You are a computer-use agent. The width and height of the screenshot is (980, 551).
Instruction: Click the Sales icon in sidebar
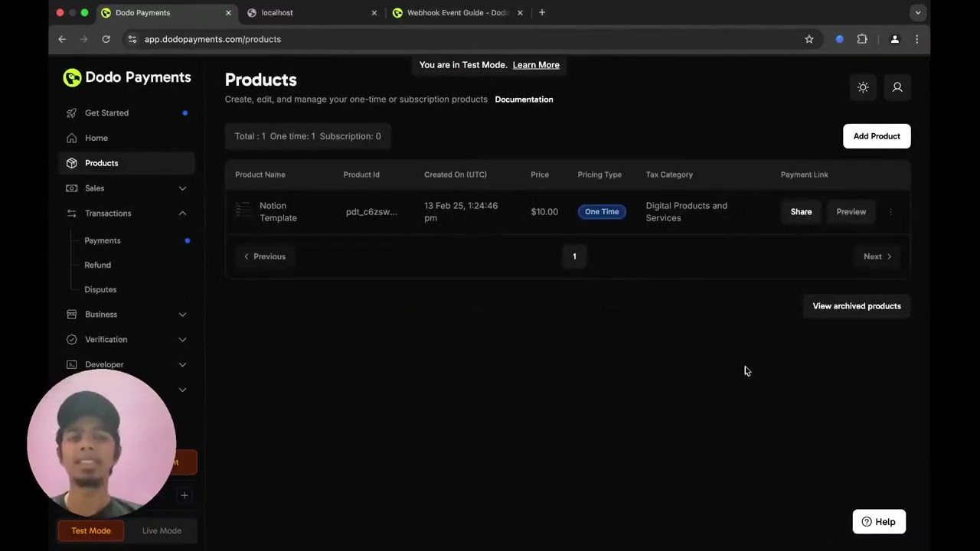pos(71,188)
